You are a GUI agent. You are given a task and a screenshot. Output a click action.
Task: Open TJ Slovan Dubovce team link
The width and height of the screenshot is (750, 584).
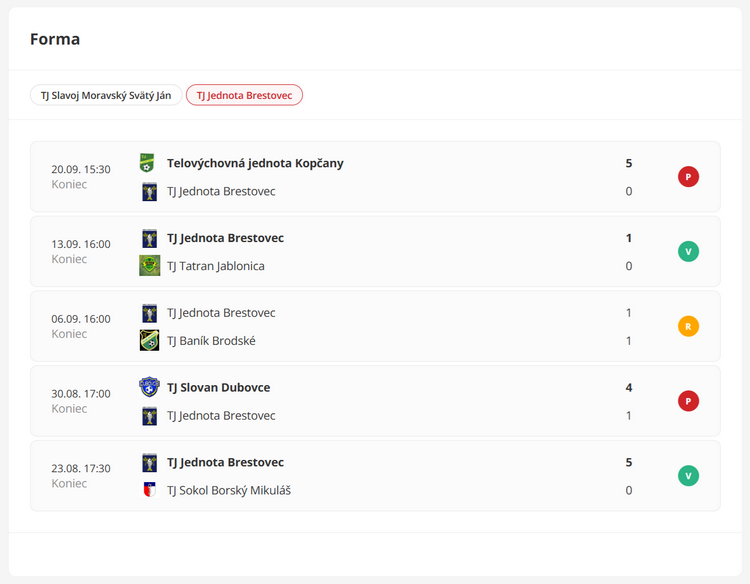pos(219,387)
